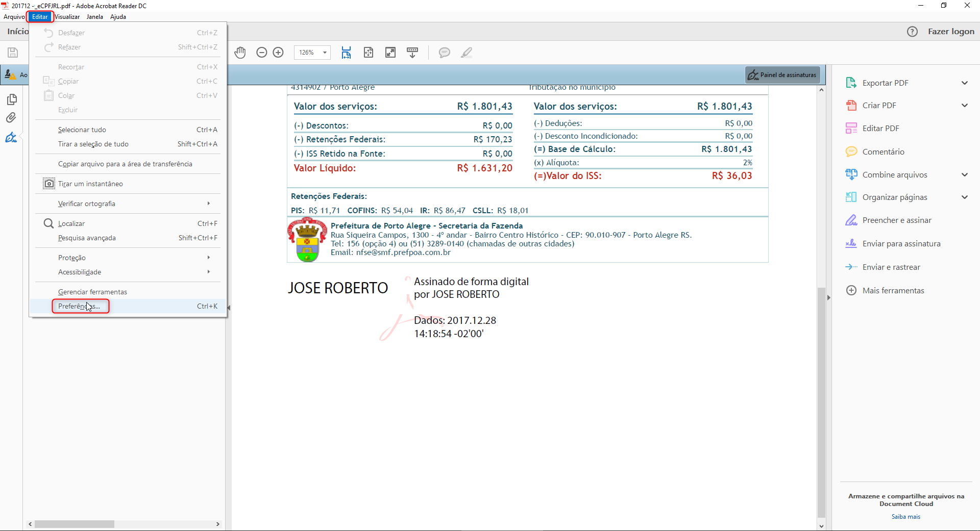Click the fit one full page icon
The height and width of the screenshot is (531, 980).
click(x=368, y=53)
